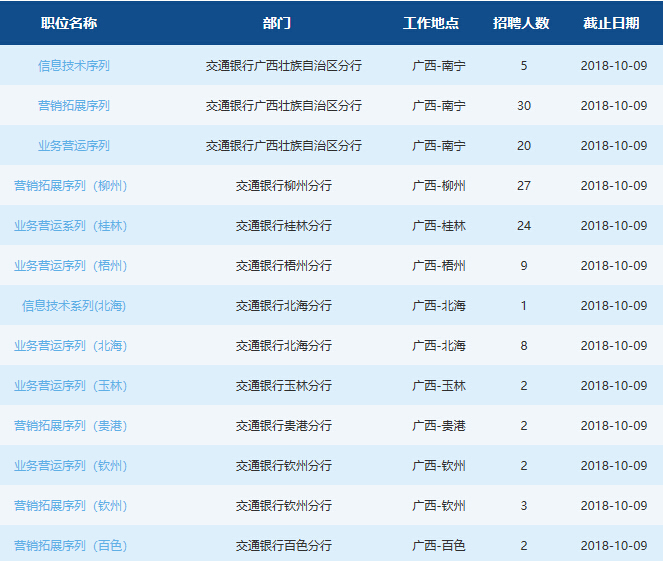Open 营销拓展序列（贵港） job link

(x=71, y=425)
